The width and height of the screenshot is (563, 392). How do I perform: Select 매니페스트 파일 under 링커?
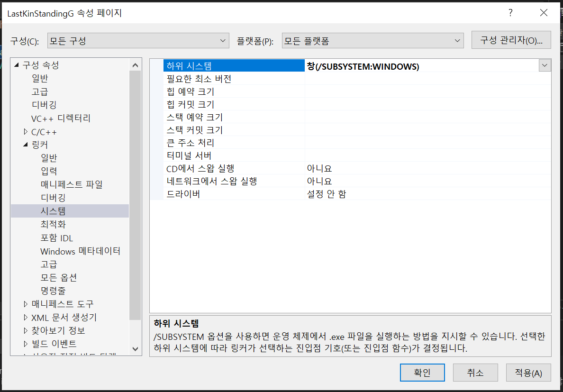pyautogui.click(x=72, y=184)
